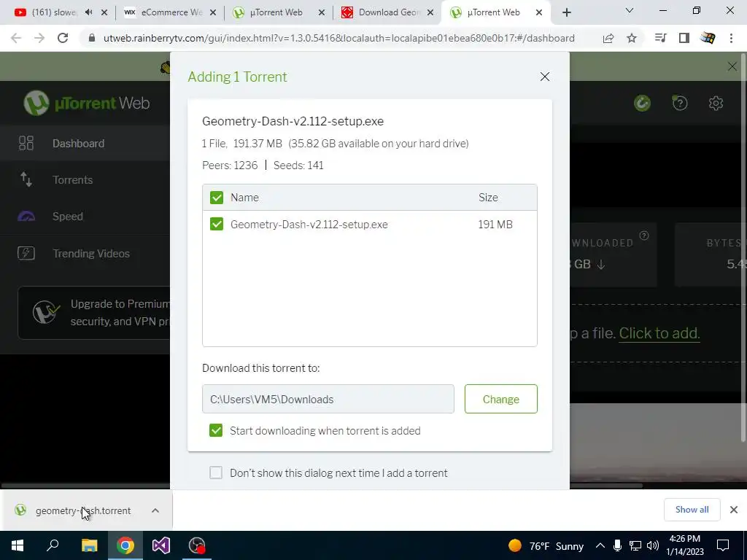Uncheck Geometry-Dash-v2.112-setup.exe file checkbox
This screenshot has height=560, width=747.
pyautogui.click(x=216, y=224)
